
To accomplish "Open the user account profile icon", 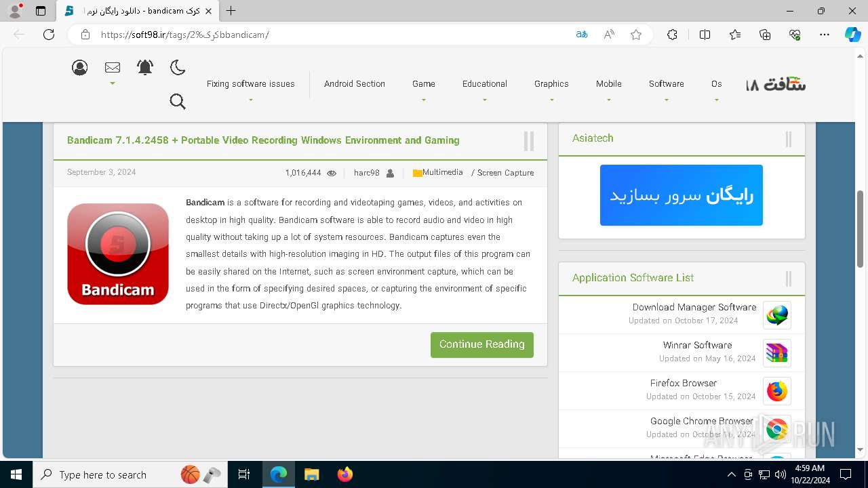I will 80,67.
